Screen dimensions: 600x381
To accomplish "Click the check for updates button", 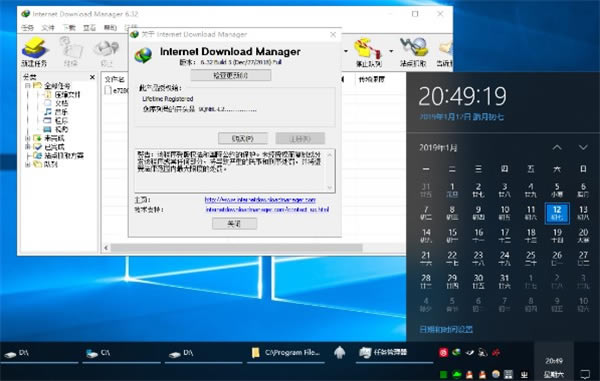I will click(x=231, y=75).
